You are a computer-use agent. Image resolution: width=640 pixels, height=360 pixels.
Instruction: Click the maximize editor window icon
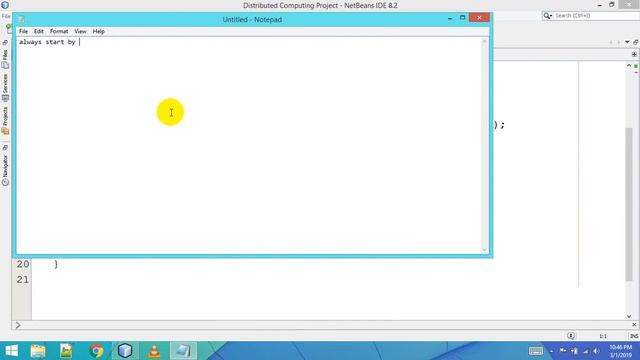click(636, 42)
